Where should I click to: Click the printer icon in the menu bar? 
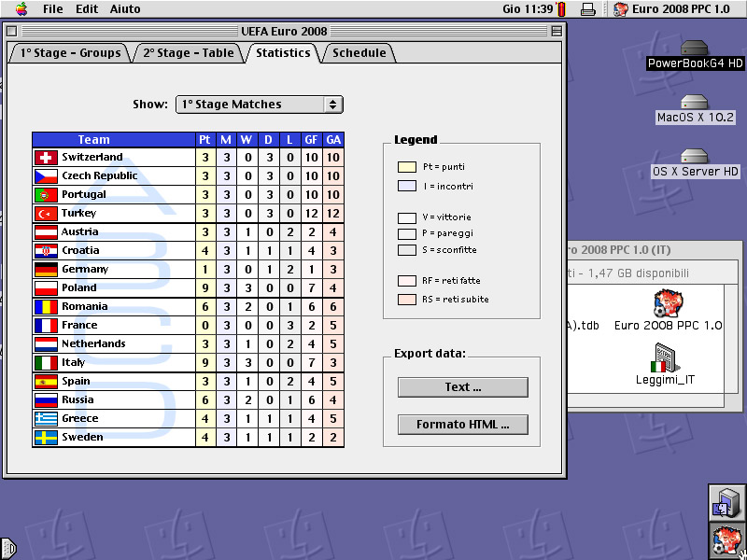pyautogui.click(x=588, y=9)
